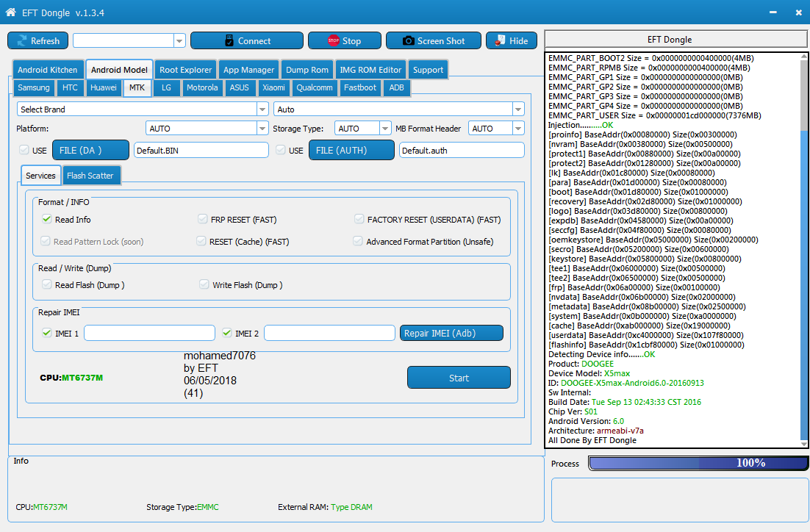Image resolution: width=810 pixels, height=532 pixels.
Task: Select the ASUS brand tab
Action: point(239,87)
